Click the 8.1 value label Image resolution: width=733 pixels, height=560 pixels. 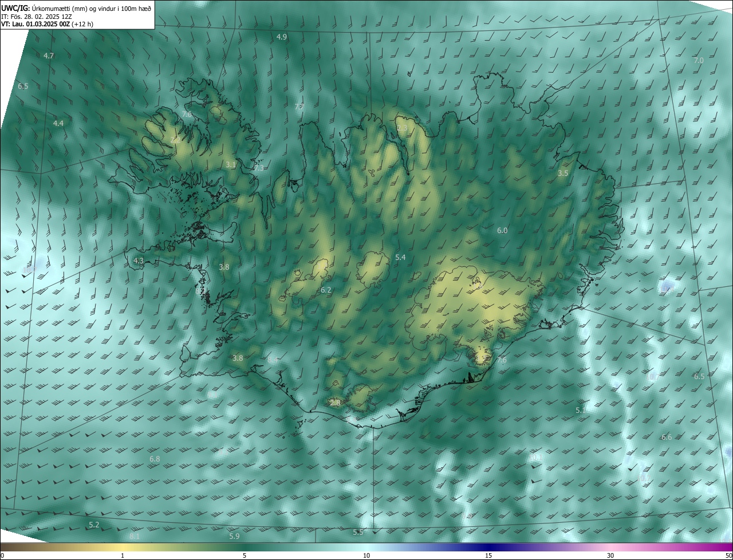(x=135, y=536)
